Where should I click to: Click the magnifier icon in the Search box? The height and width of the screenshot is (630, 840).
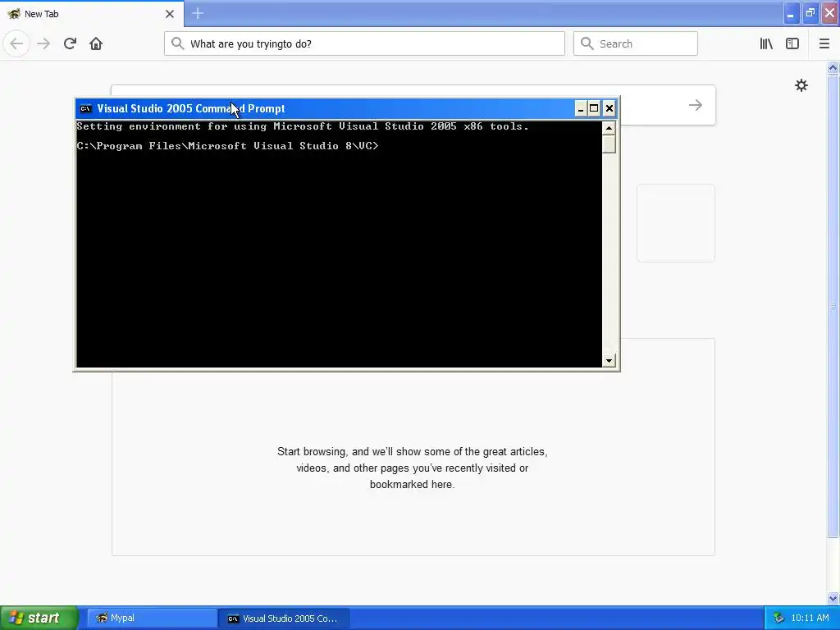pyautogui.click(x=587, y=43)
